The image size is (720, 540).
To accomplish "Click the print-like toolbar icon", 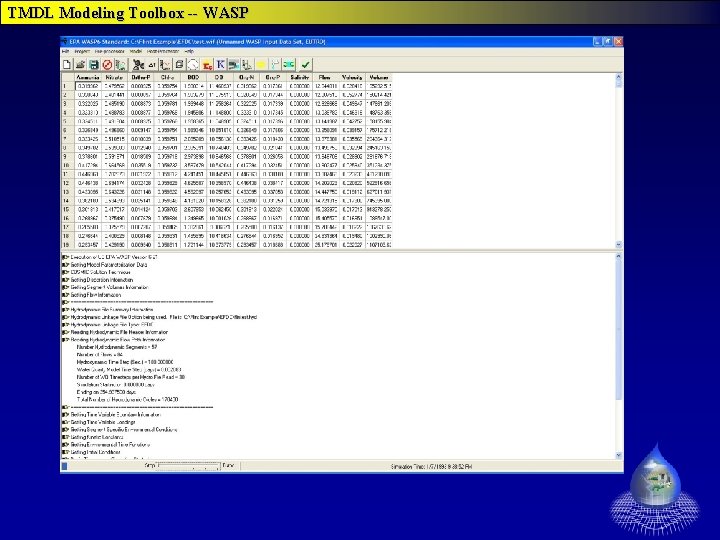I will point(179,65).
